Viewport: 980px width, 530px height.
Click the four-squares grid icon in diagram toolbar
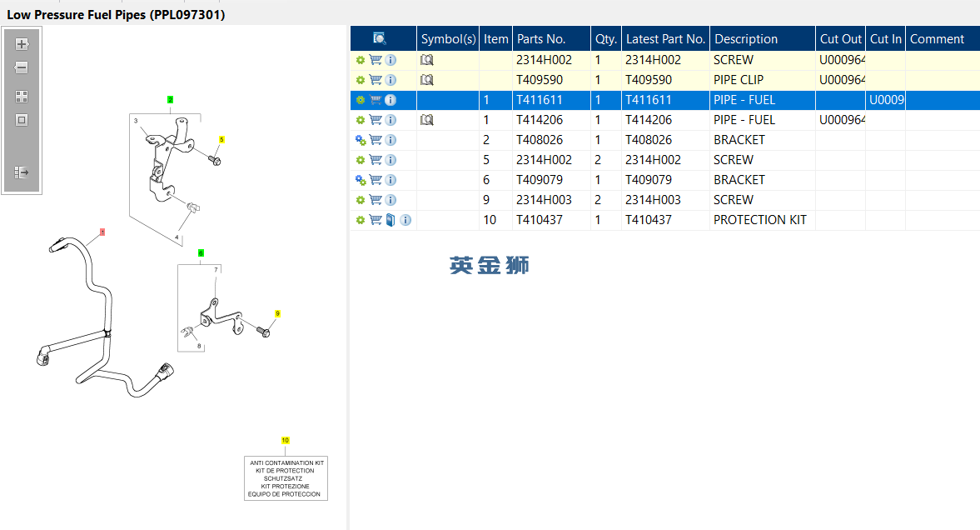tap(22, 97)
